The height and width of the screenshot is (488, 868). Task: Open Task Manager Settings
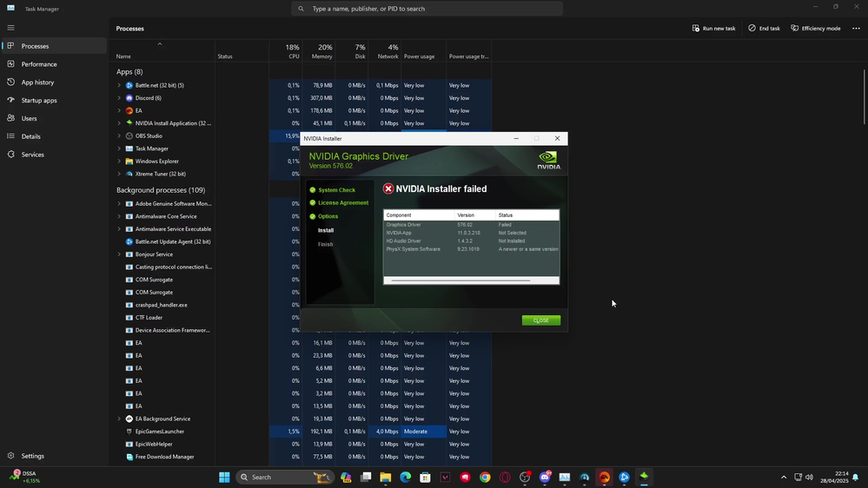[x=54, y=456]
